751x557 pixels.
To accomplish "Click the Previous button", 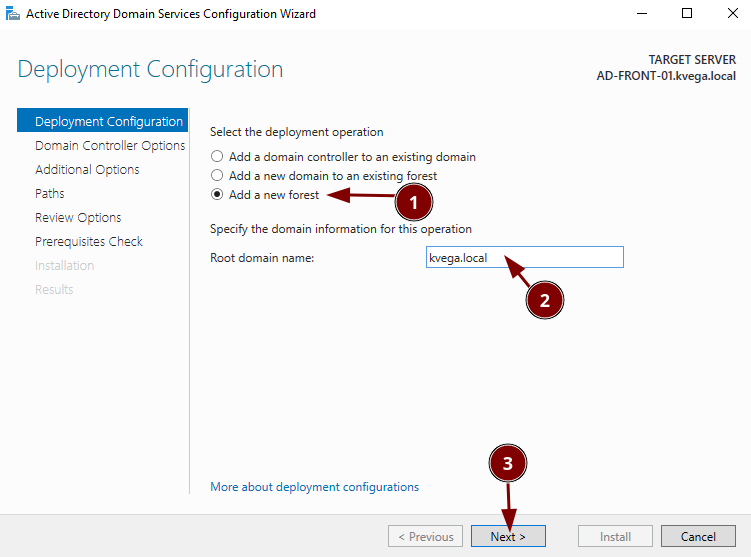I will pyautogui.click(x=425, y=537).
